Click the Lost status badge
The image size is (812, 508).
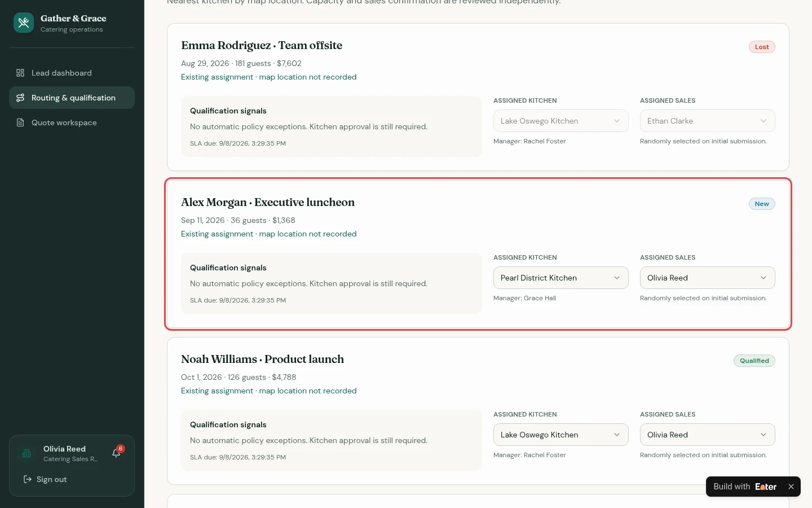pyautogui.click(x=762, y=47)
